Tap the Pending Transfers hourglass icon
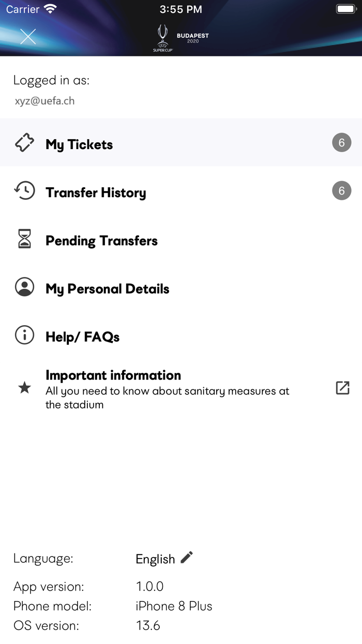The width and height of the screenshot is (362, 644). point(24,239)
